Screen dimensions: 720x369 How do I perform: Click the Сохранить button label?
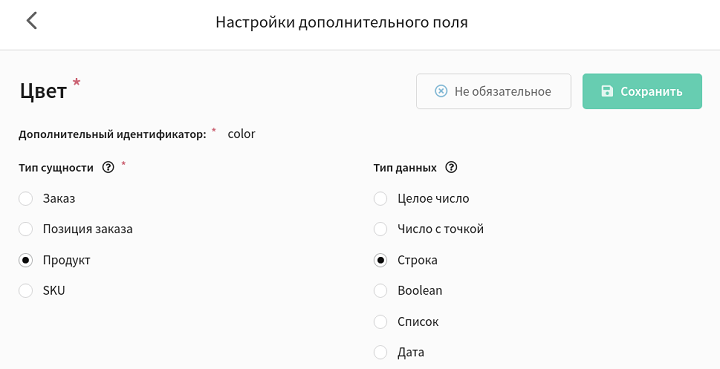tap(651, 91)
